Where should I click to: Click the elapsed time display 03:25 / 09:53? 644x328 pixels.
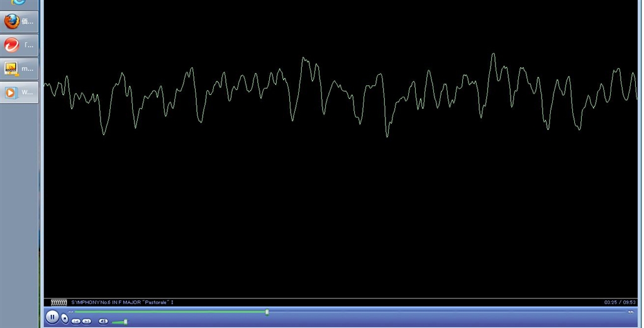[619, 302]
